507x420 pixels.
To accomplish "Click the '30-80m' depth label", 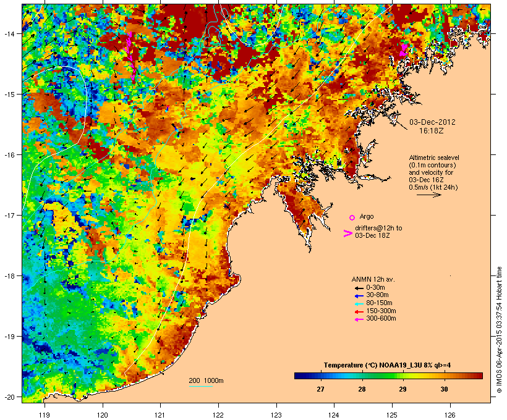I will [x=377, y=295].
